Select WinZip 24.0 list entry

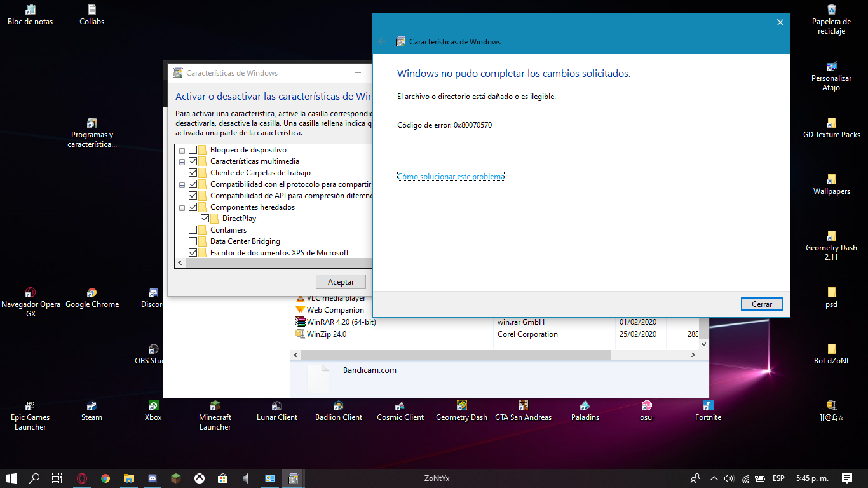tap(327, 334)
